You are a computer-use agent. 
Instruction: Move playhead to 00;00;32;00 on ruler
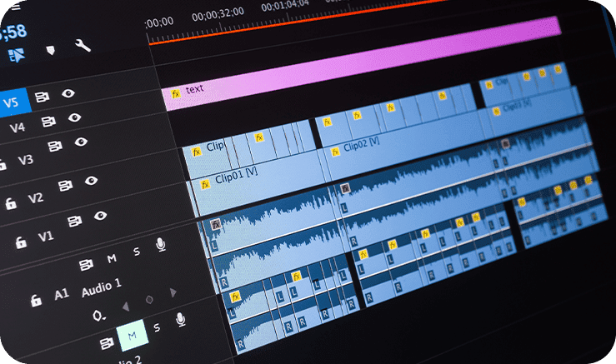click(x=218, y=14)
